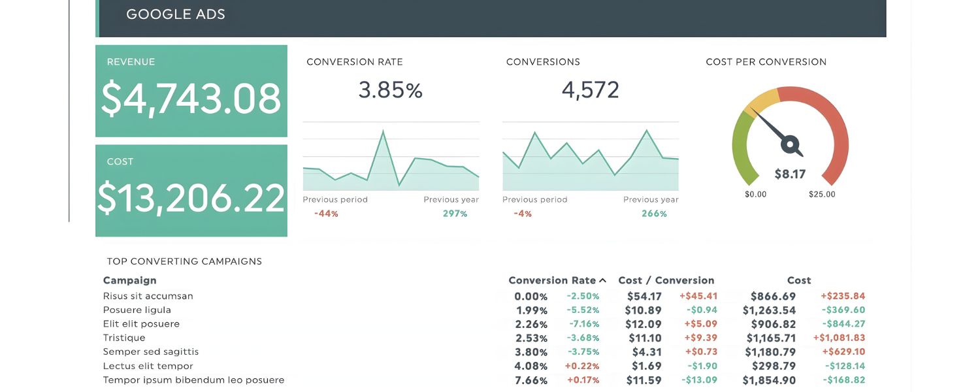Click the Cost / Conversion column header

pos(666,280)
